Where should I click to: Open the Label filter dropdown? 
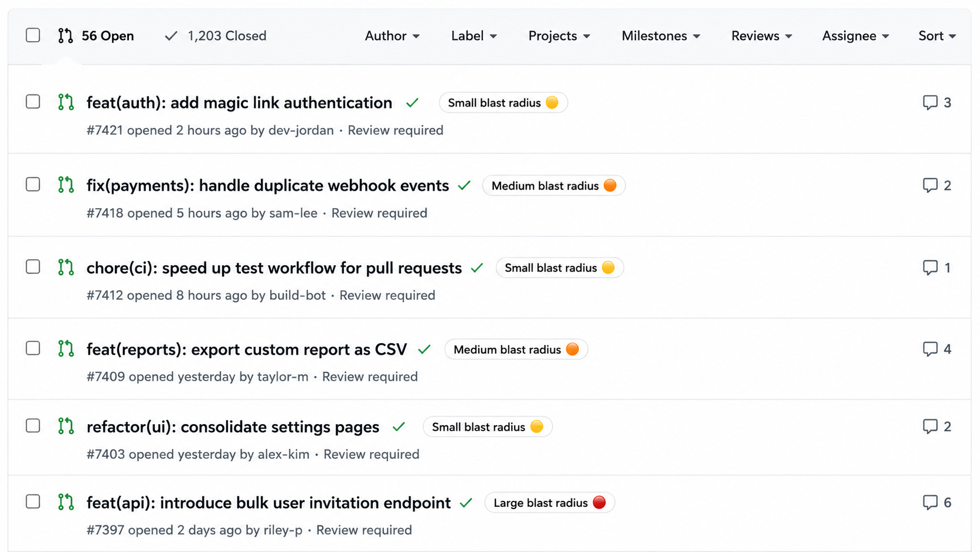click(x=474, y=36)
